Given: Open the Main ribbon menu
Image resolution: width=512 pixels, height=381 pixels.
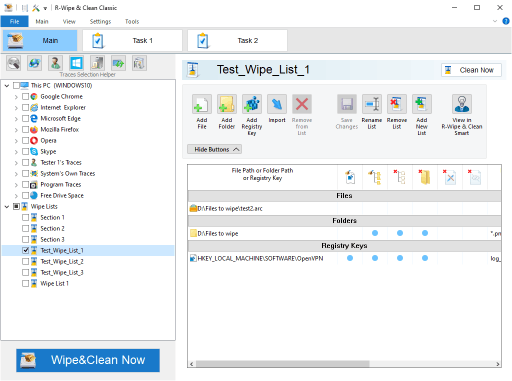Looking at the screenshot, I should point(42,21).
